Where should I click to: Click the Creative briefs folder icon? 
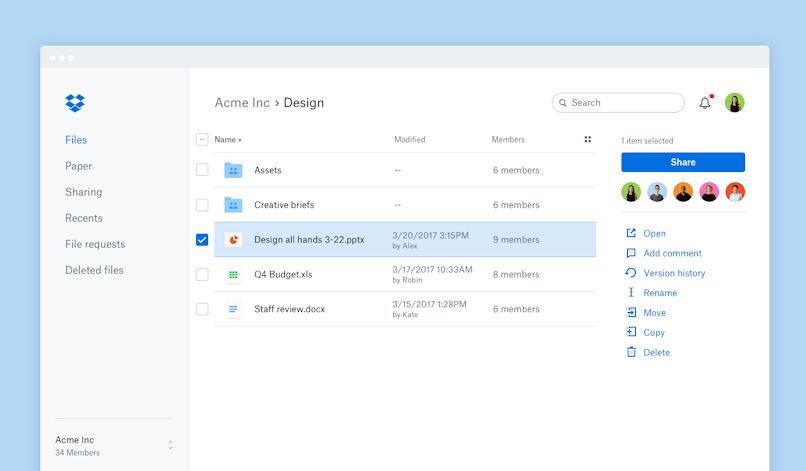pos(233,205)
